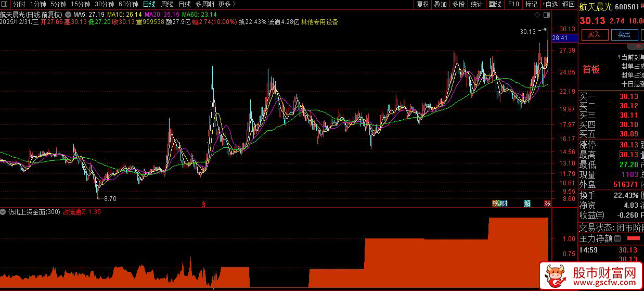Click the red $ marker on timeline
The image size is (644, 291).
click(204, 204)
